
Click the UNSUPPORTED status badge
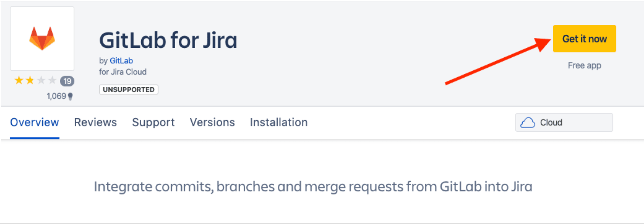[x=129, y=89]
